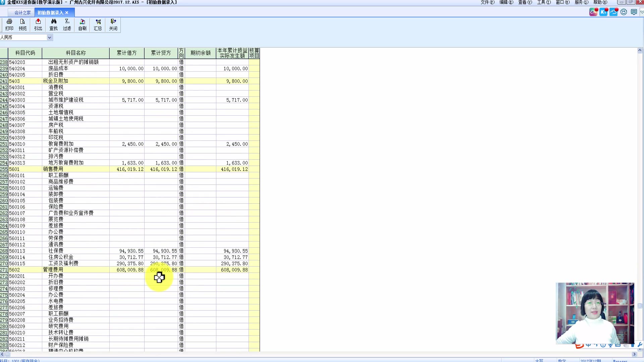The width and height of the screenshot is (644, 362).
Task: Open the 工具 menu
Action: click(x=543, y=2)
